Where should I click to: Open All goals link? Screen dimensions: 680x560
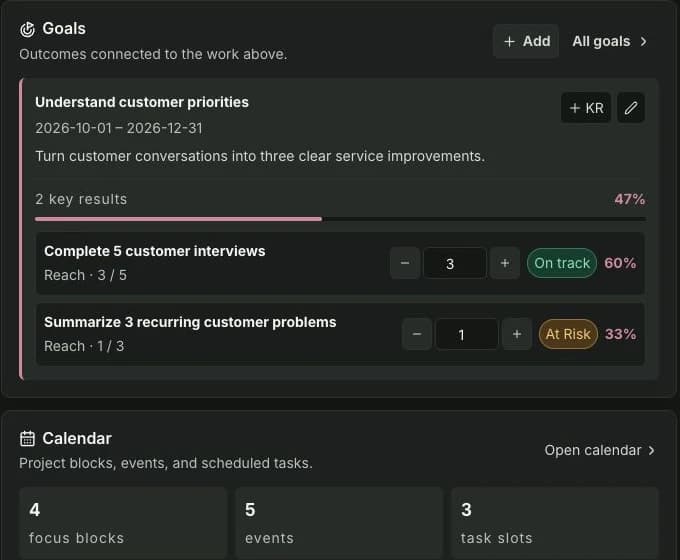(x=609, y=41)
